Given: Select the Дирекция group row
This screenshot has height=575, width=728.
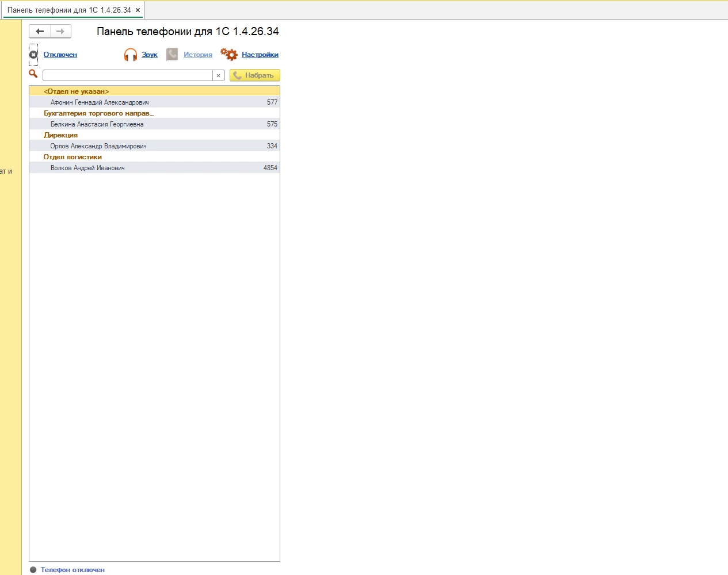Looking at the screenshot, I should coord(154,135).
